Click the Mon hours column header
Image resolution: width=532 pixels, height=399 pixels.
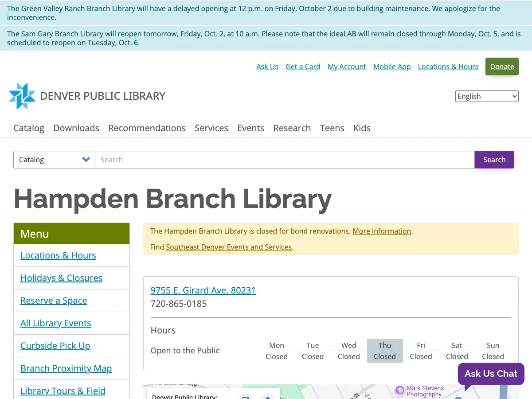pos(277,345)
